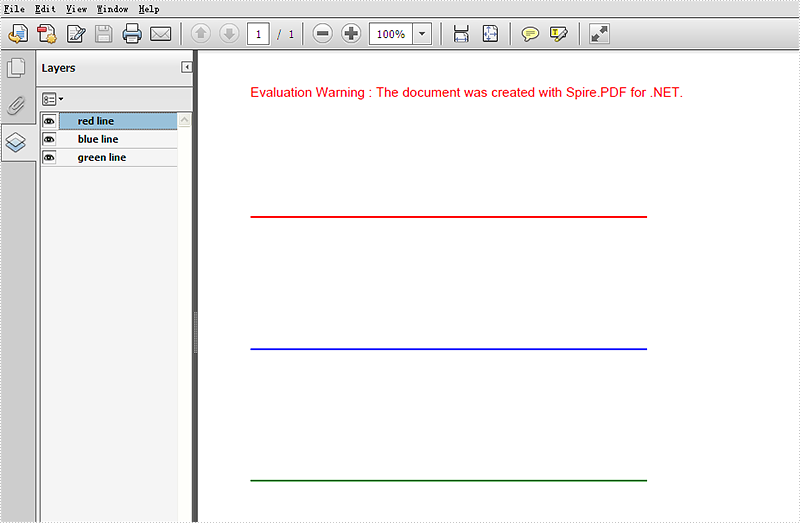Click the evaluation warning text
The height and width of the screenshot is (523, 800).
pos(466,92)
